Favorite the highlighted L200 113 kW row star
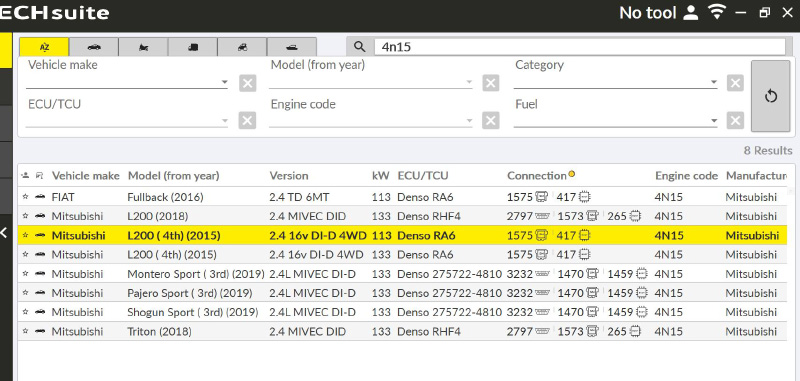 click(x=25, y=236)
